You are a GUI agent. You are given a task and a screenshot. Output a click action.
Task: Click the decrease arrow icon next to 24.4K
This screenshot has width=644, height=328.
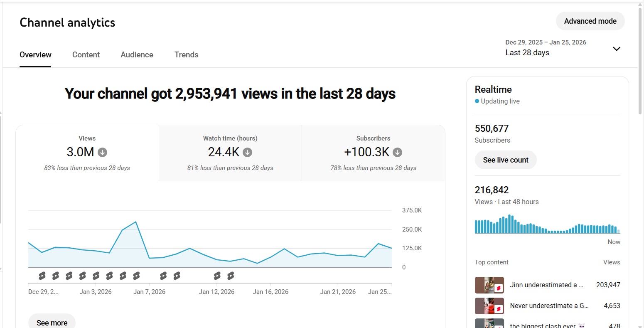click(247, 153)
